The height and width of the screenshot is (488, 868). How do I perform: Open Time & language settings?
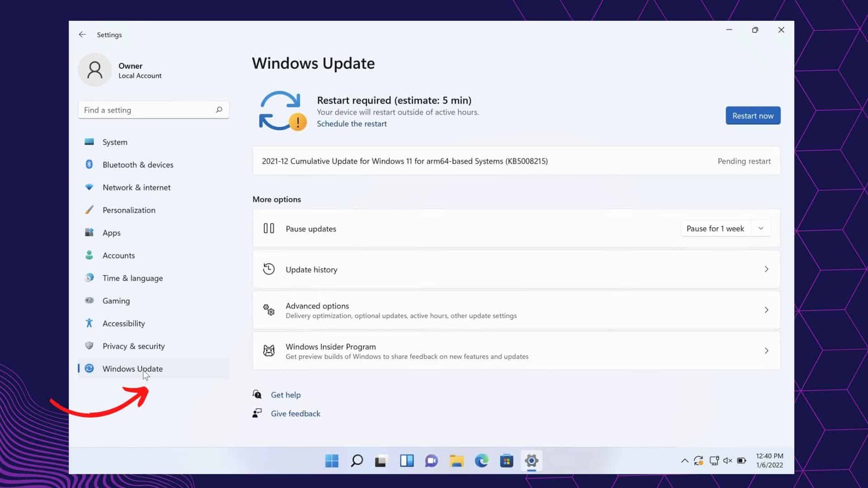coord(154,278)
